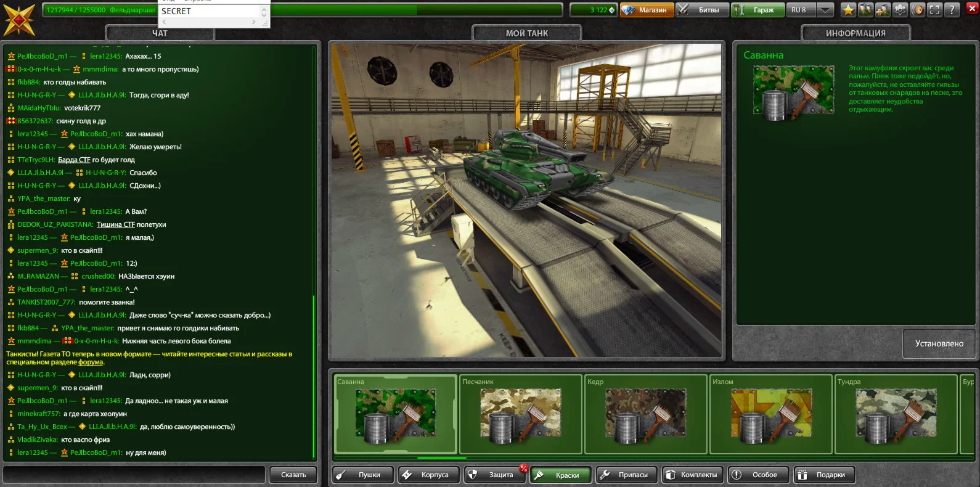Click the paint list horizontal scrollbar
This screenshot has height=487, width=980.
441,458
